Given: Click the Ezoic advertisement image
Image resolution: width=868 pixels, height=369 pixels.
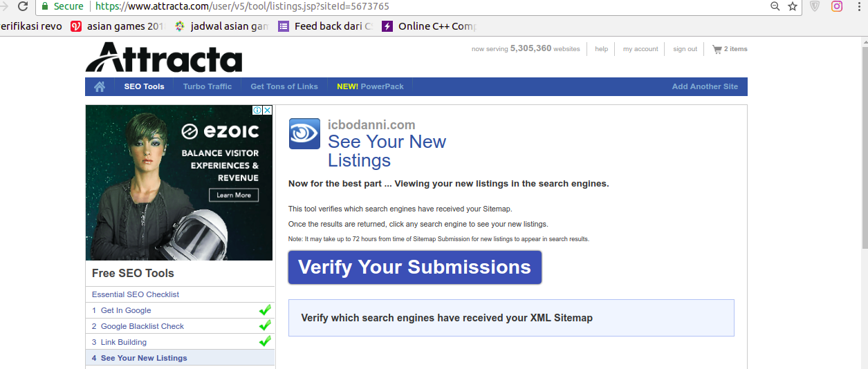Looking at the screenshot, I should tap(179, 182).
